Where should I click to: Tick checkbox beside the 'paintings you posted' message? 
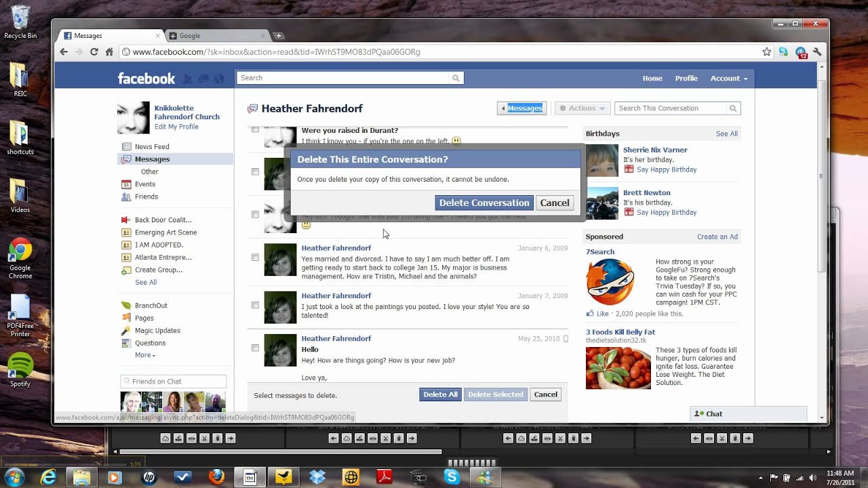point(255,305)
